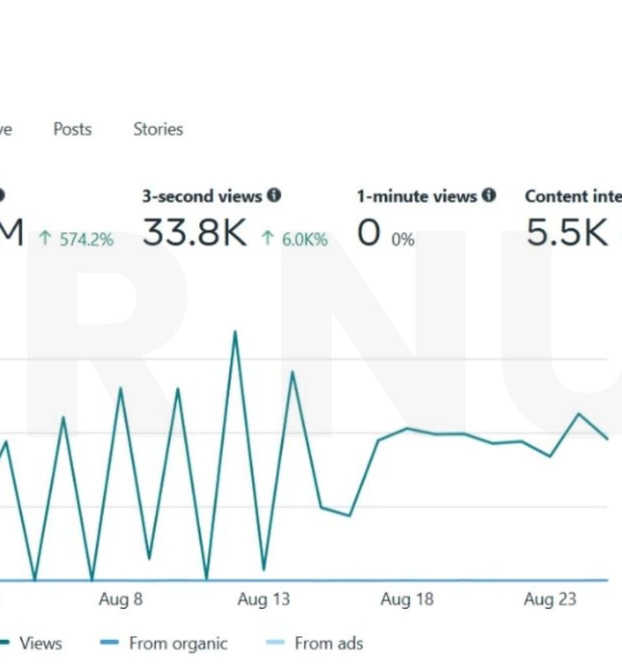Select the 1-minute views heading
622x672 pixels.
click(416, 196)
